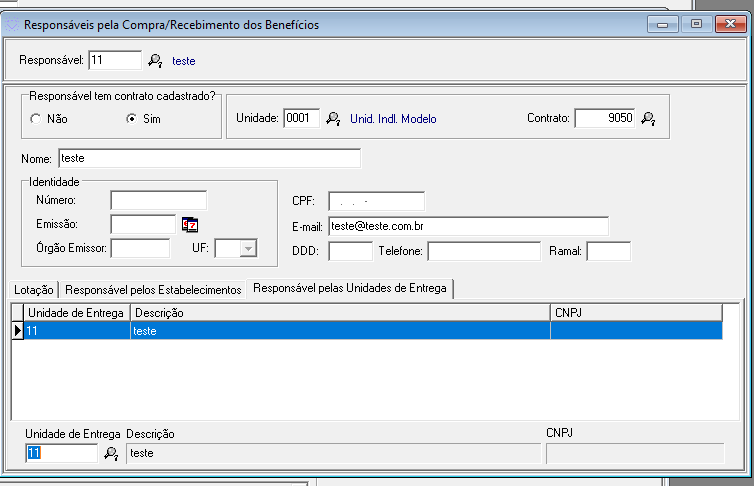Switch to the Lotação tab
Viewport: 754px width, 486px height.
pyautogui.click(x=33, y=290)
